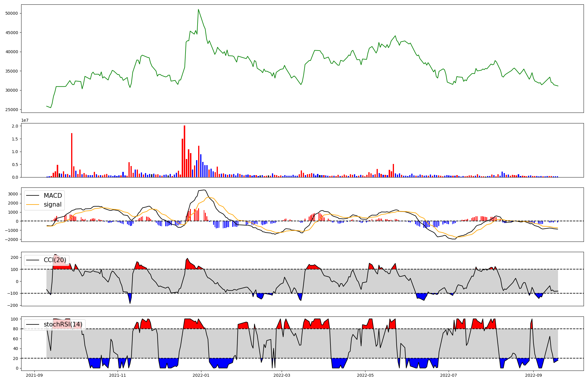Select the signal legend entry text
588x382 pixels.
click(x=53, y=205)
